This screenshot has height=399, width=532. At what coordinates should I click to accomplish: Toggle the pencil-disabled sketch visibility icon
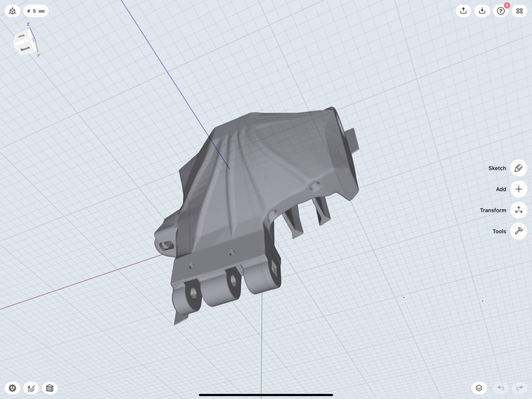tap(31, 388)
